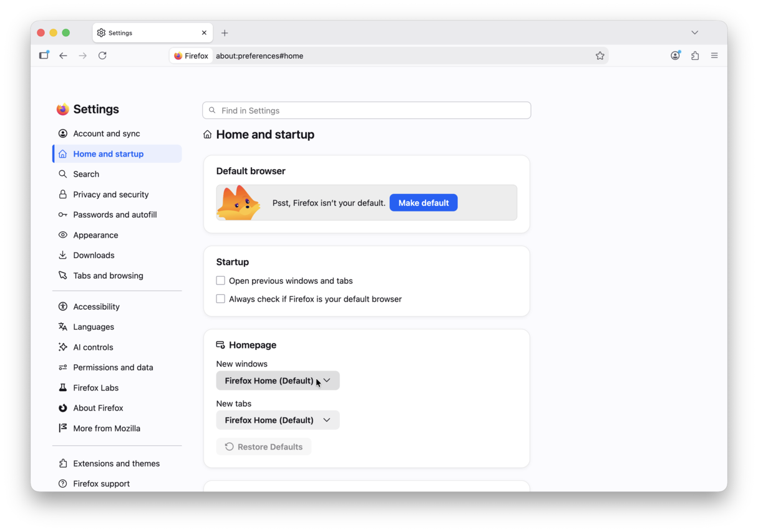Click the Make default button
This screenshot has height=532, width=758.
(424, 203)
